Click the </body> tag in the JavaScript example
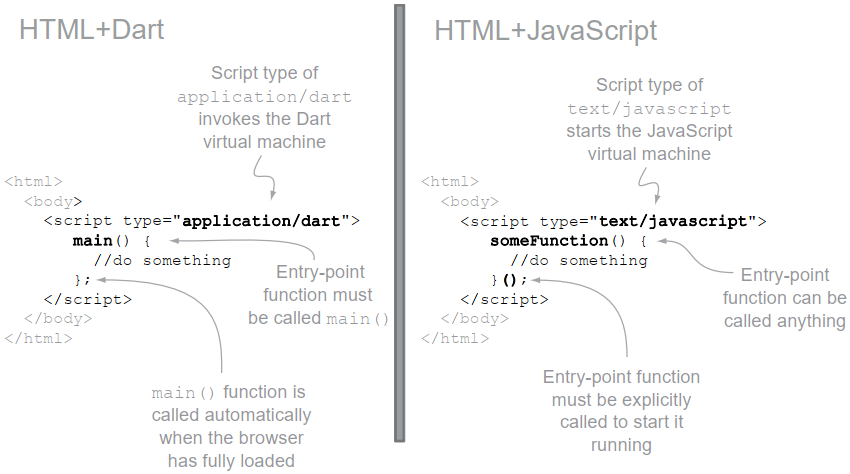850x474 pixels. click(474, 319)
